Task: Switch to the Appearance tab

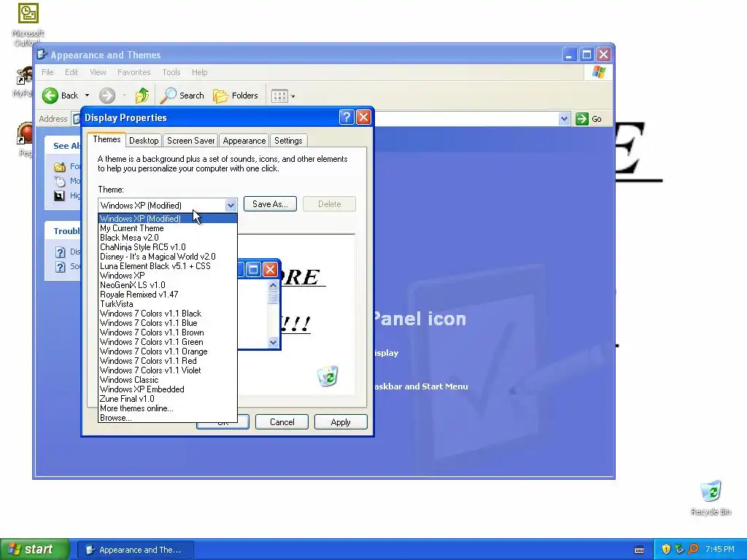Action: 244,141
